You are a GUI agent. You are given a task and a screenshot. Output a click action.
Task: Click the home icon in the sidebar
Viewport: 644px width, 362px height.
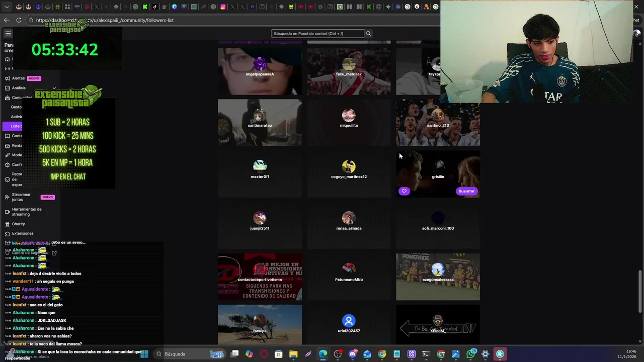[7, 59]
